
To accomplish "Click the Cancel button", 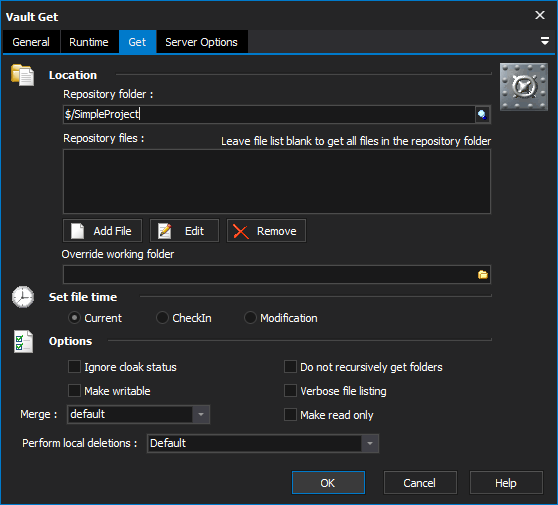I will pos(420,483).
